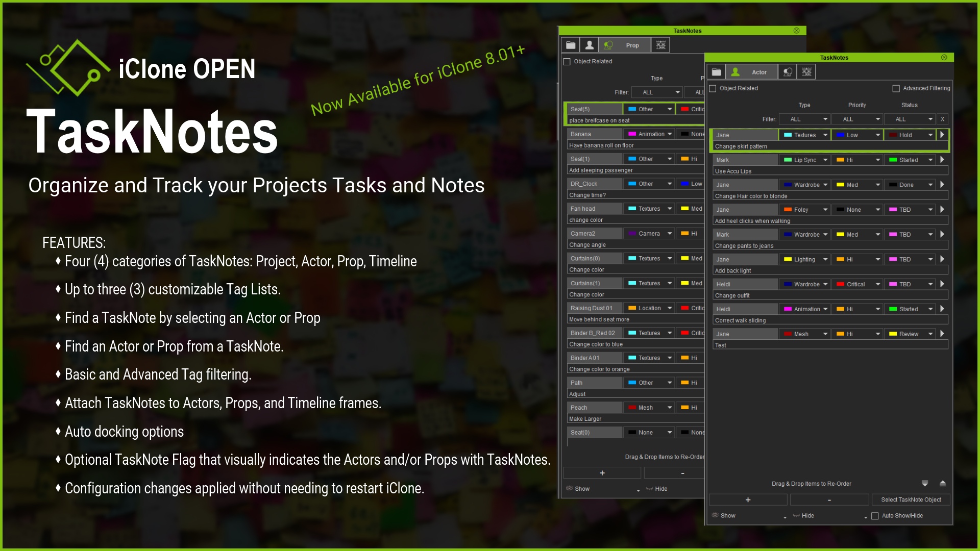Open Priority filter ALL dropdown in Actor window
Viewport: 980px width, 551px height.
[857, 119]
